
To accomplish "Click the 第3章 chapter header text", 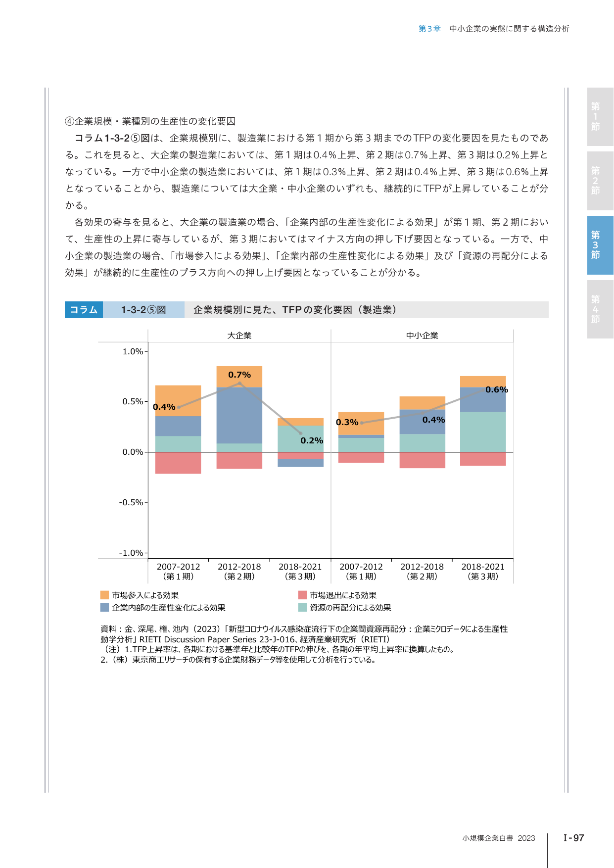I will click(x=429, y=29).
